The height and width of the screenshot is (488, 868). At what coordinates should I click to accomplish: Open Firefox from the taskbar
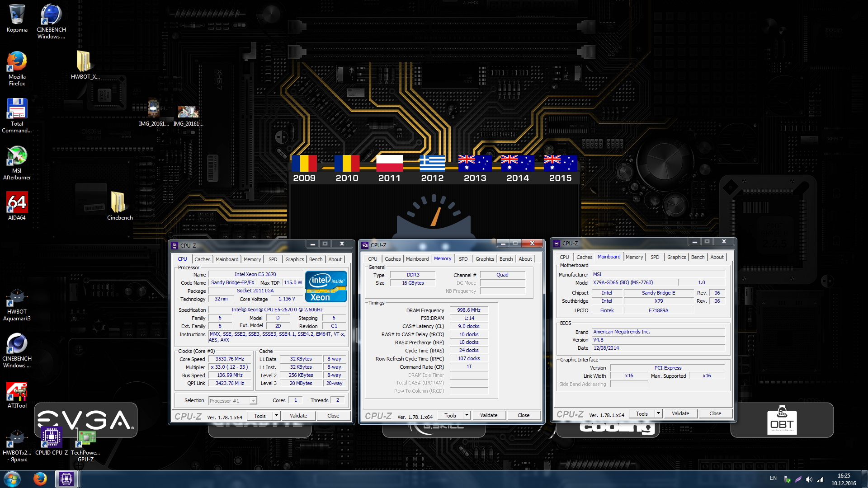[x=40, y=479]
